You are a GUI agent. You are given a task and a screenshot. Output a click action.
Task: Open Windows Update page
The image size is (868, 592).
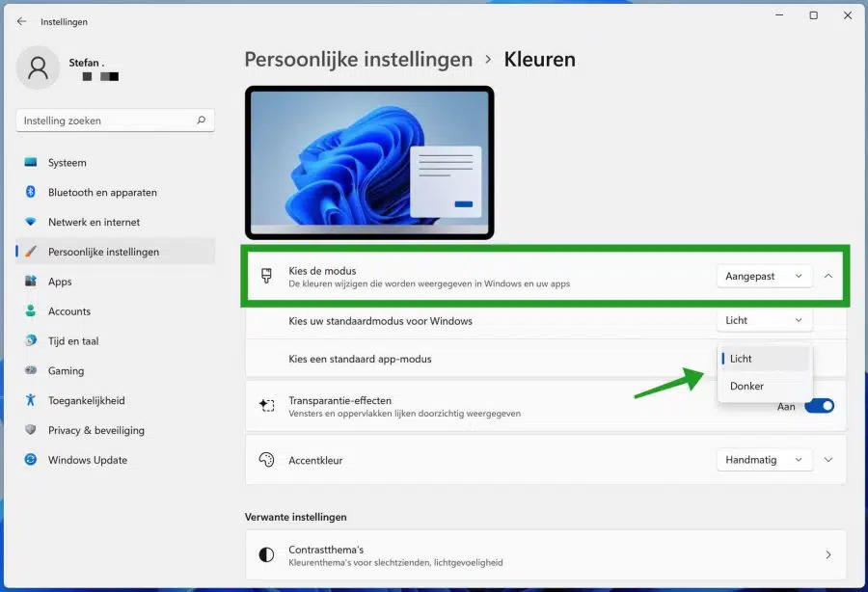[115, 460]
